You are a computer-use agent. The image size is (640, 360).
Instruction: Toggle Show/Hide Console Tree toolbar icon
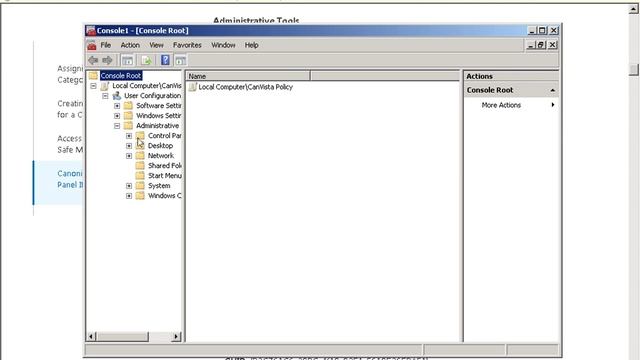127,60
